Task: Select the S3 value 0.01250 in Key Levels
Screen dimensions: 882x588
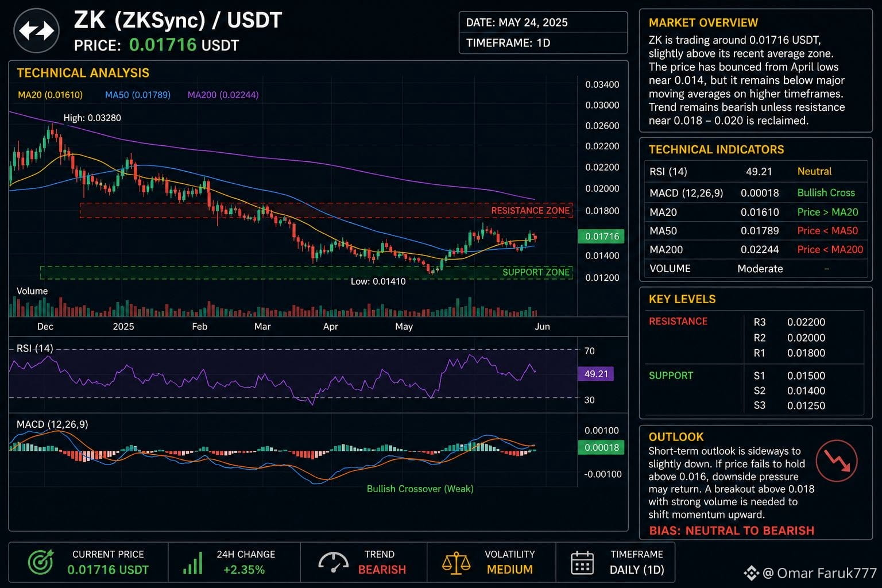Action: (x=806, y=405)
